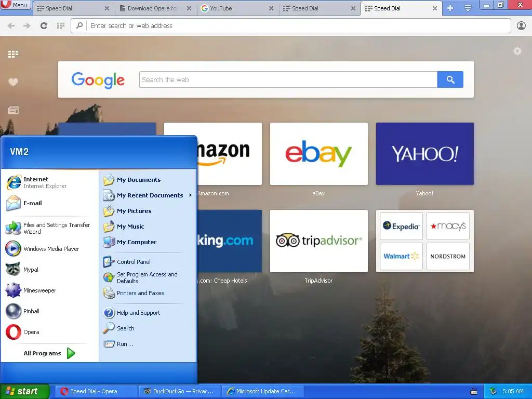Open Help and Support
532x399 pixels.
tap(148, 313)
